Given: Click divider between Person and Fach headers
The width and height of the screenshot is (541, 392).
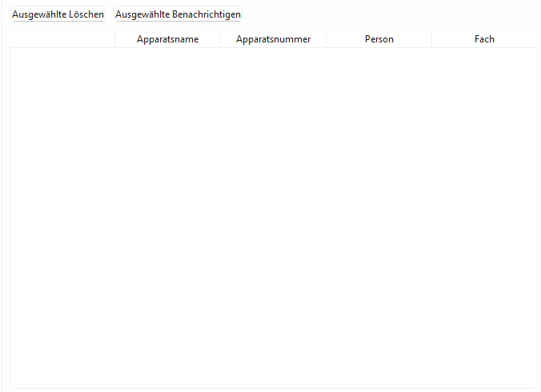Looking at the screenshot, I should tap(431, 38).
